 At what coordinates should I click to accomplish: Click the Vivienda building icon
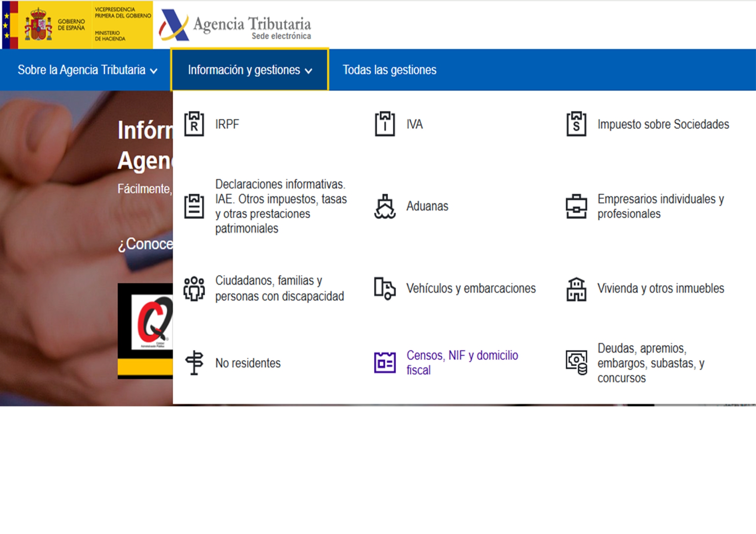[x=576, y=289]
